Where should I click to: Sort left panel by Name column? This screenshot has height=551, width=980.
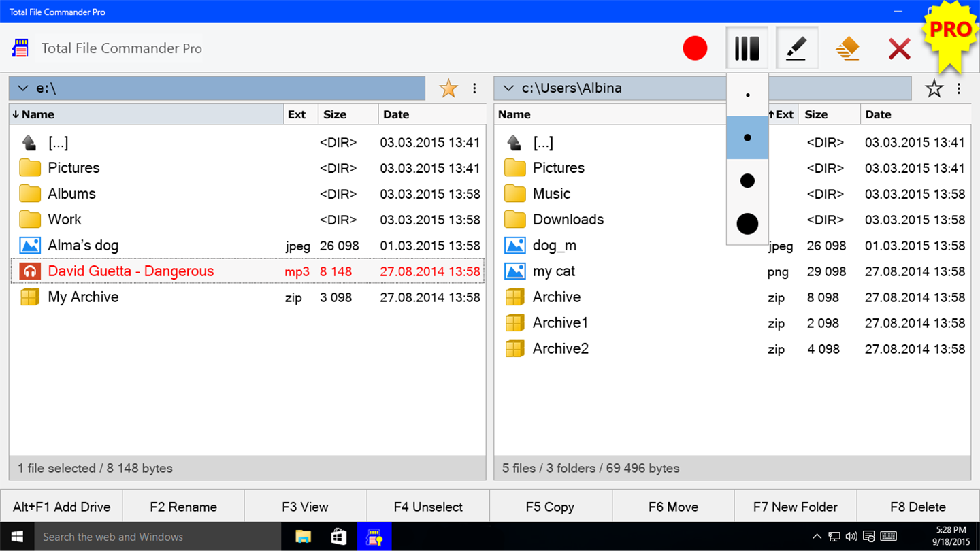tap(146, 114)
